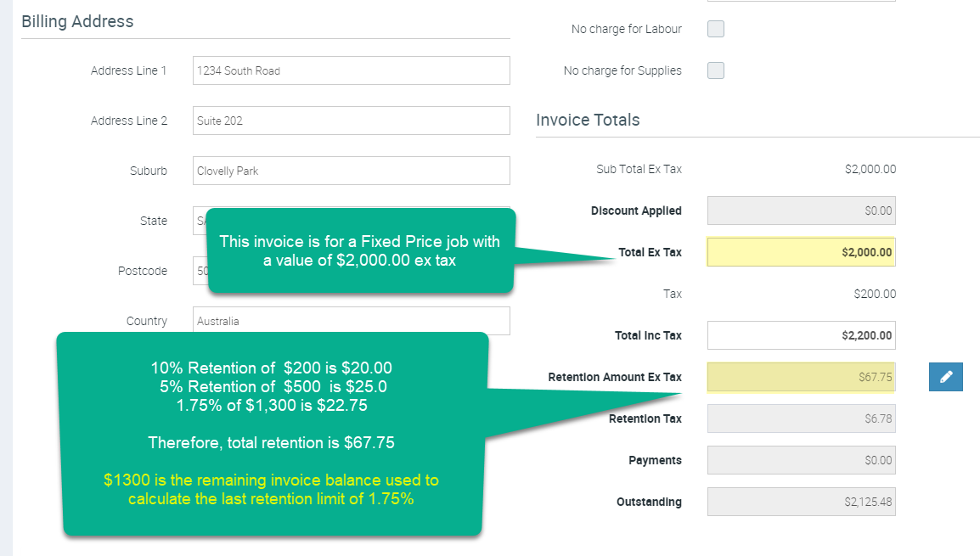Click the Tax value of $200.00
The image size is (980, 556).
click(x=875, y=294)
